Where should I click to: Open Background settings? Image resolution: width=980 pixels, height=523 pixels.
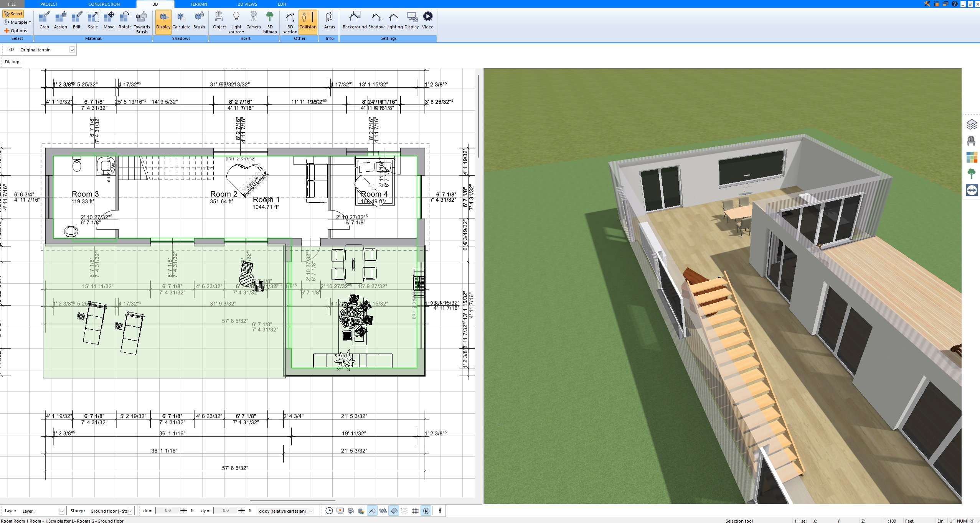(355, 21)
